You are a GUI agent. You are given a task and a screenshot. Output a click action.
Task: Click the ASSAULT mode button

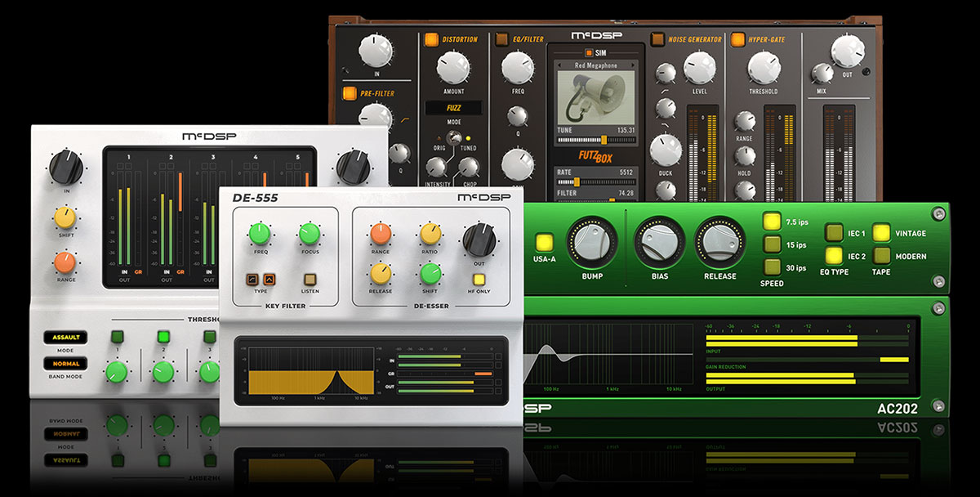click(x=65, y=337)
